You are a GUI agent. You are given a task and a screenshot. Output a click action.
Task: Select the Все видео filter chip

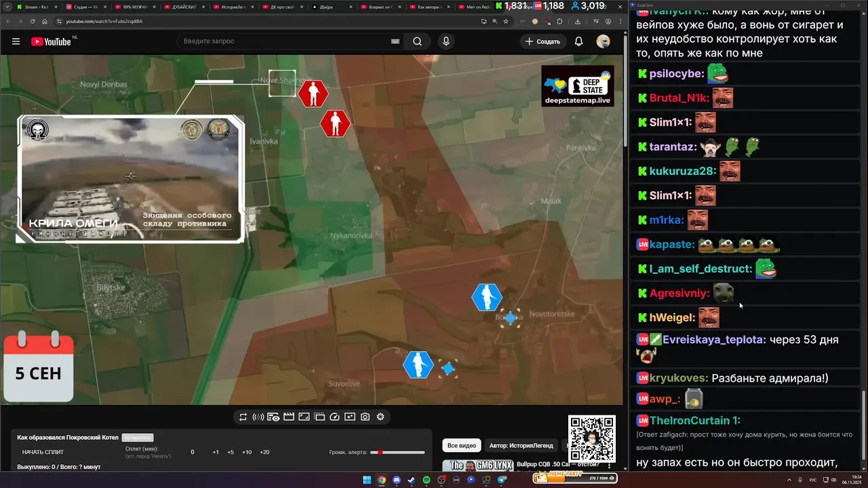click(462, 445)
